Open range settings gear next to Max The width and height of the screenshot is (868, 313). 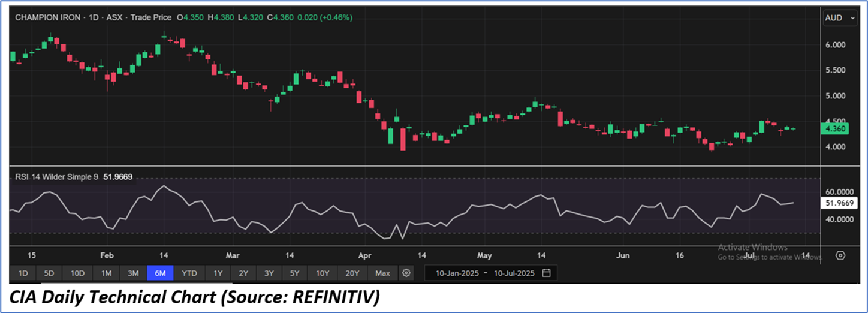[x=406, y=273]
